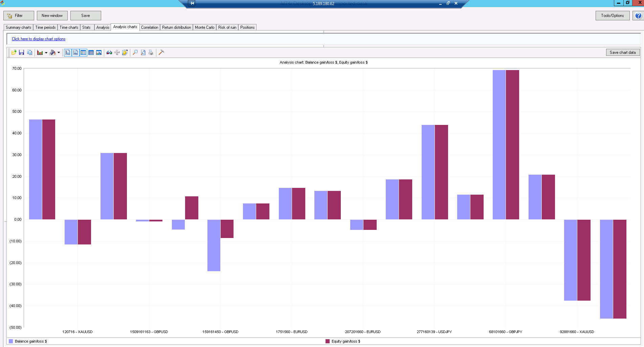Select the Analysis charts tab
644x347 pixels.
(125, 27)
